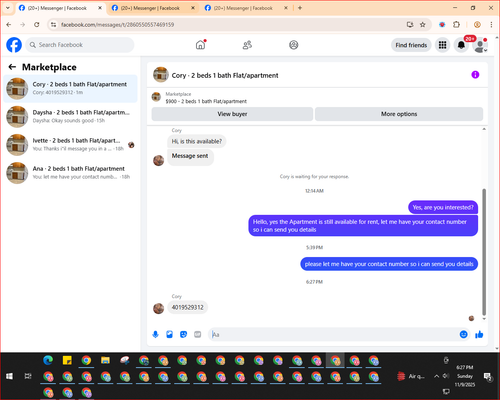
Task: Click Cory's avatar next to the phone number
Action: [158, 308]
